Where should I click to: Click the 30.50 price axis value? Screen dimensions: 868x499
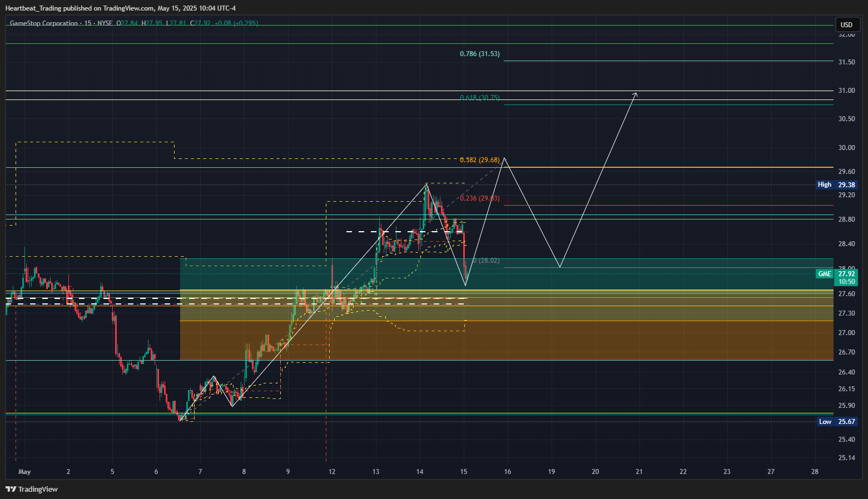(x=846, y=119)
